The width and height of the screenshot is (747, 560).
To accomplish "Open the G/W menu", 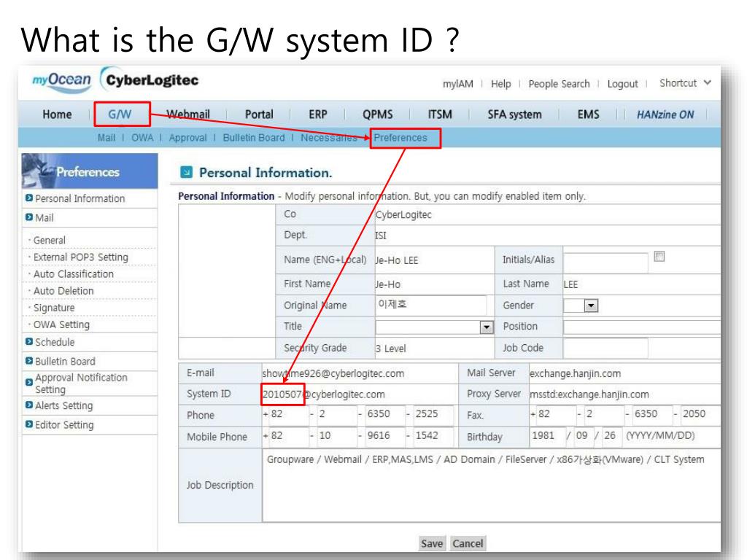I will coord(120,114).
